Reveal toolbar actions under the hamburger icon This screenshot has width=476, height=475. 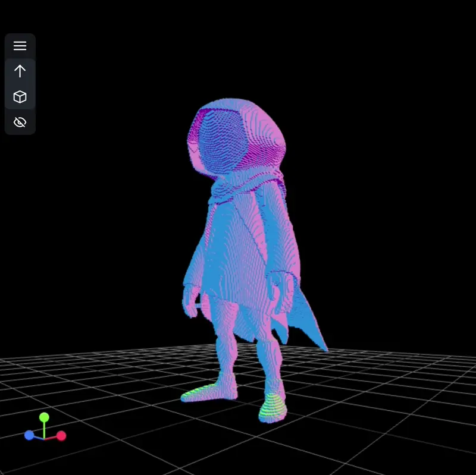[20, 46]
